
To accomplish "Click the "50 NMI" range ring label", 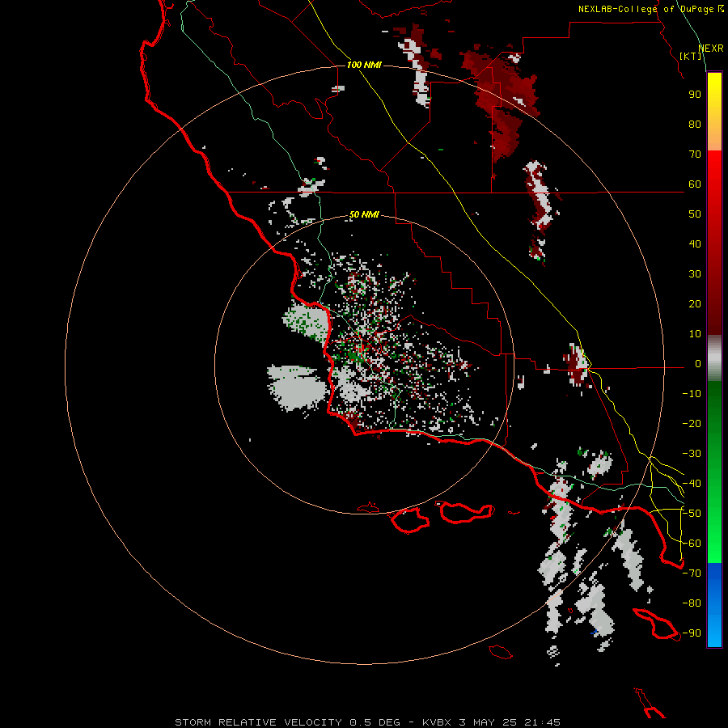I will click(364, 214).
